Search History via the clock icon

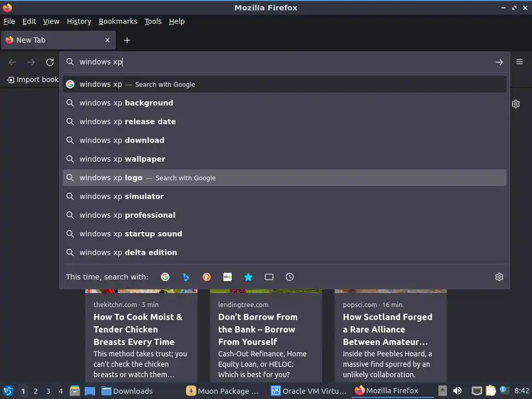pos(290,277)
